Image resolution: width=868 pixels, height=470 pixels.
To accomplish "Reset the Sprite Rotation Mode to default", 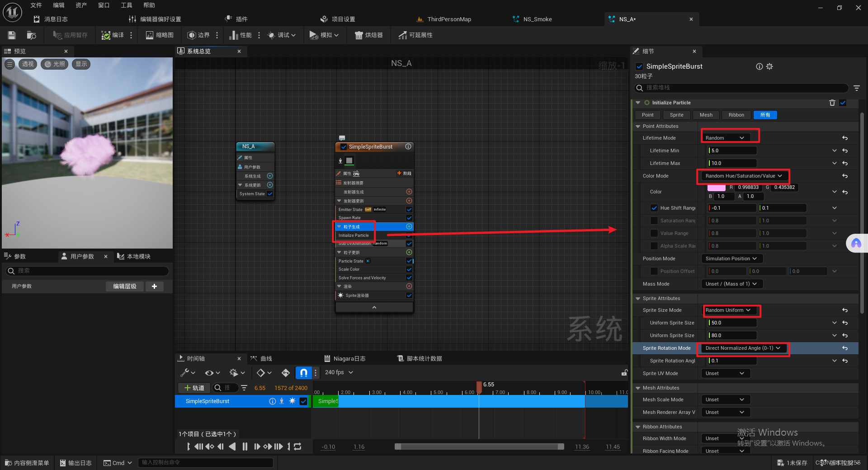I will tap(845, 348).
